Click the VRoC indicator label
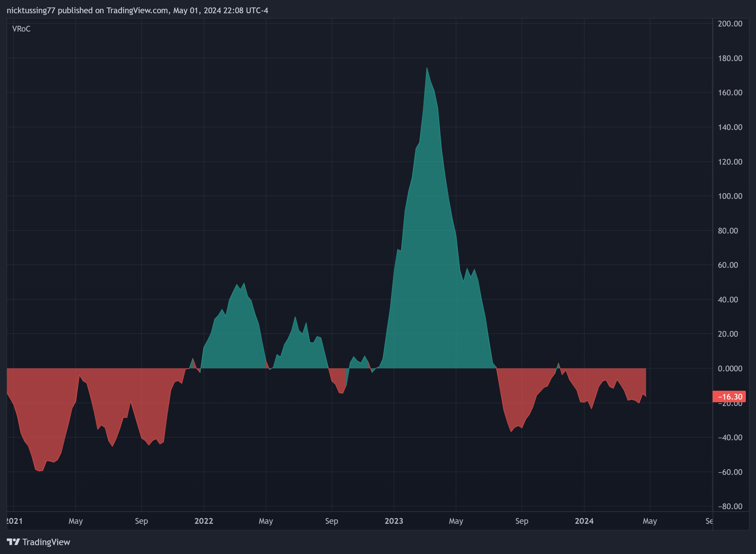 (21, 29)
